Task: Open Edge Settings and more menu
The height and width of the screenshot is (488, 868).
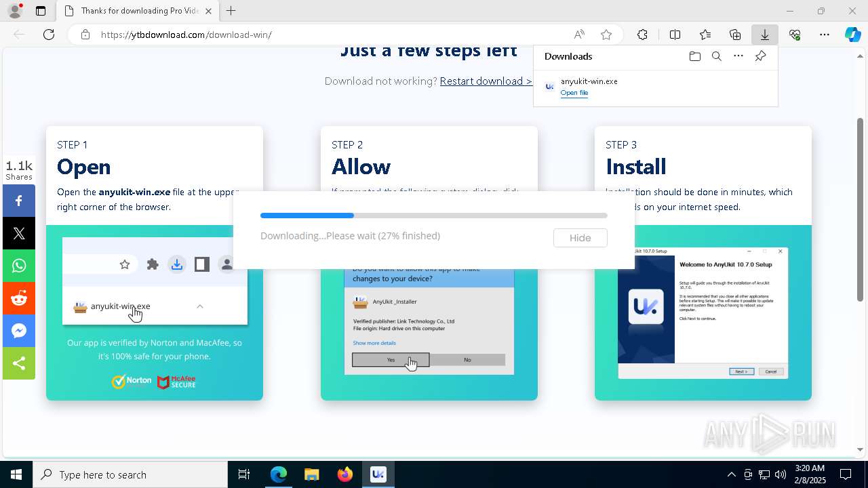Action: pos(825,35)
